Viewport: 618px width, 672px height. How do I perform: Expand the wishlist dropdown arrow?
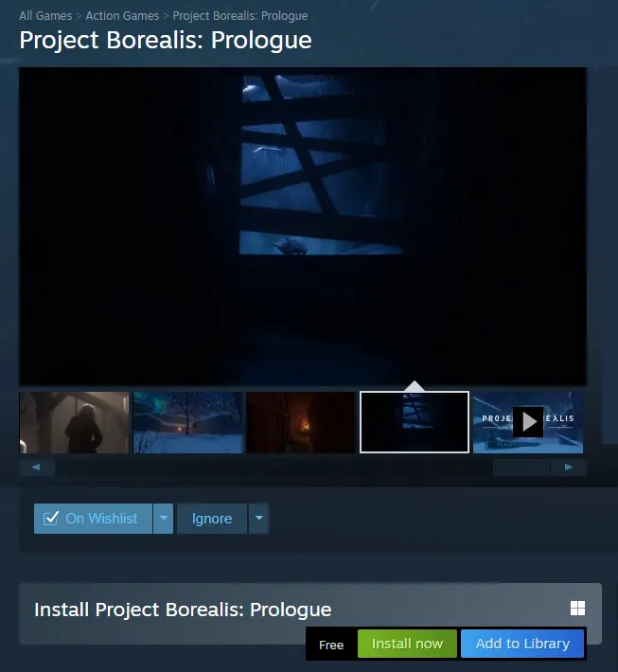[164, 519]
